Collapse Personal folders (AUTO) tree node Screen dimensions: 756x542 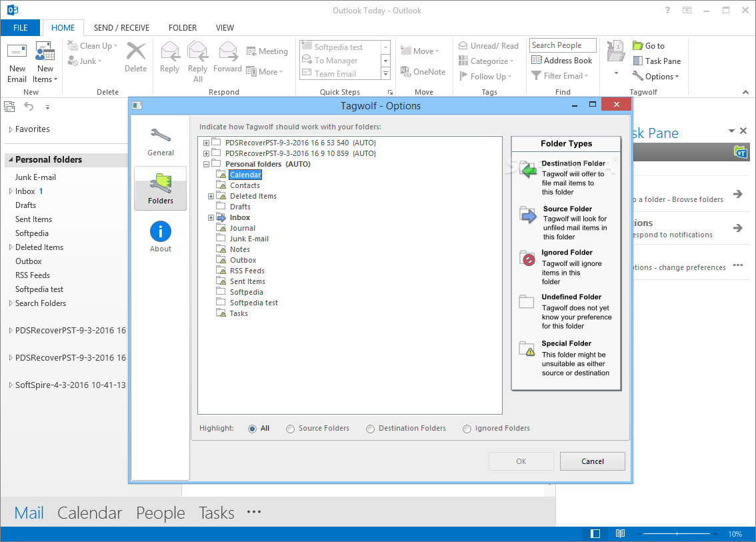(x=207, y=164)
